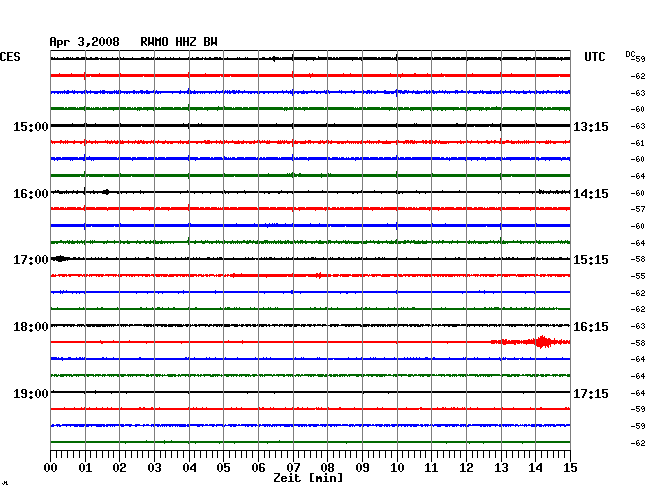Click the 14:15 UTC label
650x494 pixels.
click(591, 194)
